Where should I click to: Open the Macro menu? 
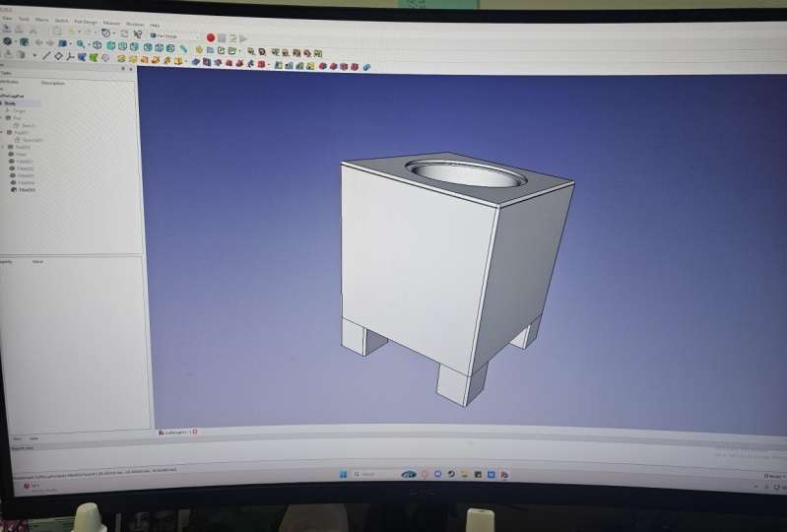coord(42,20)
